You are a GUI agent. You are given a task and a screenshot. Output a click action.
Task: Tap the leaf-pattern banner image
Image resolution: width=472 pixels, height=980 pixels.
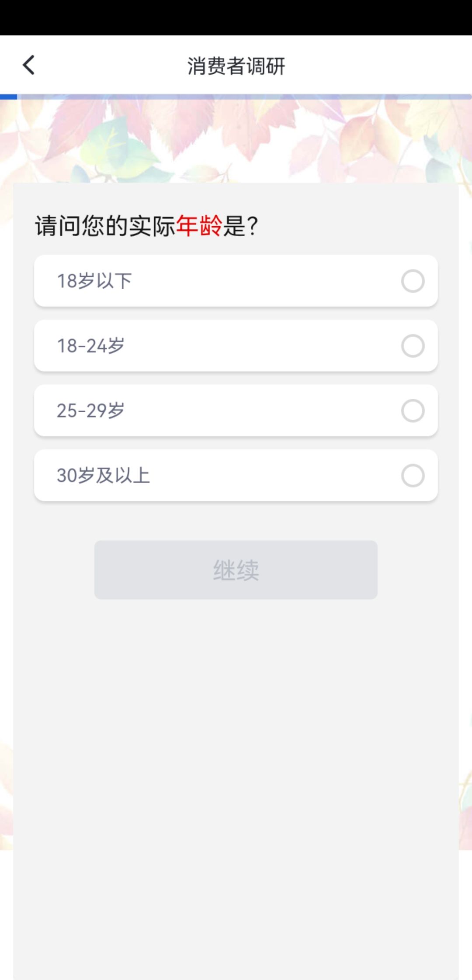(x=236, y=140)
